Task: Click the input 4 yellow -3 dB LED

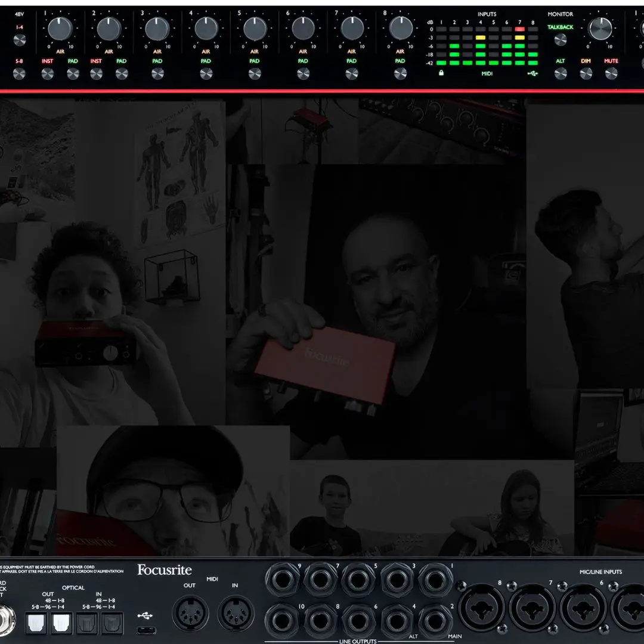Action: pos(481,38)
